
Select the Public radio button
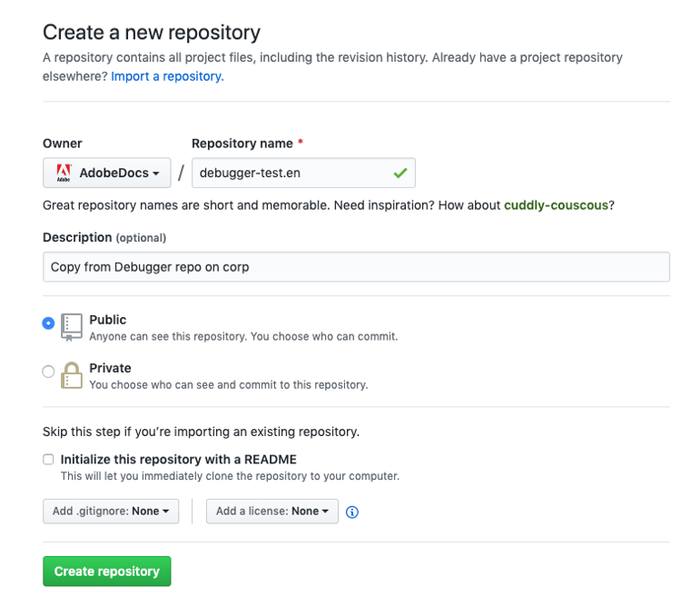pyautogui.click(x=48, y=323)
